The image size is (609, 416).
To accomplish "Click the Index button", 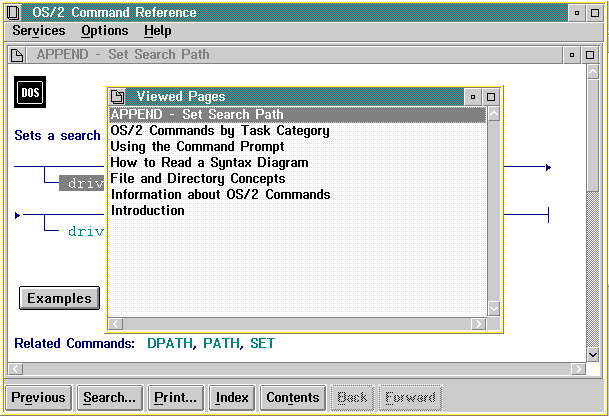I will 232,397.
